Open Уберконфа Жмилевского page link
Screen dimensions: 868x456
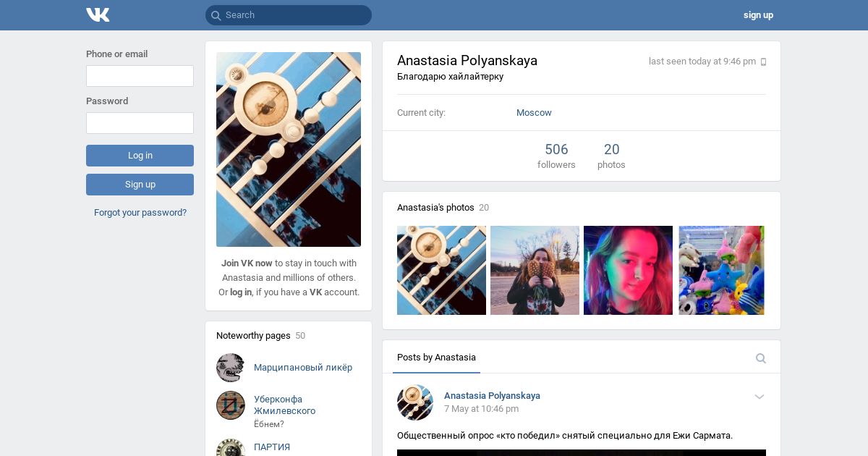284,405
